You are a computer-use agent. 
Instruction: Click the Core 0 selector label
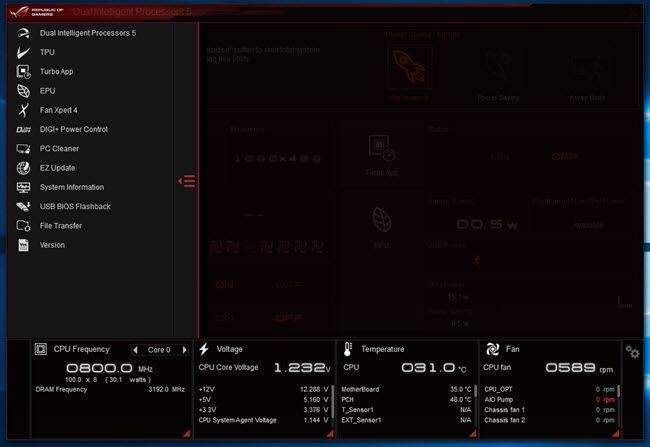(x=159, y=350)
